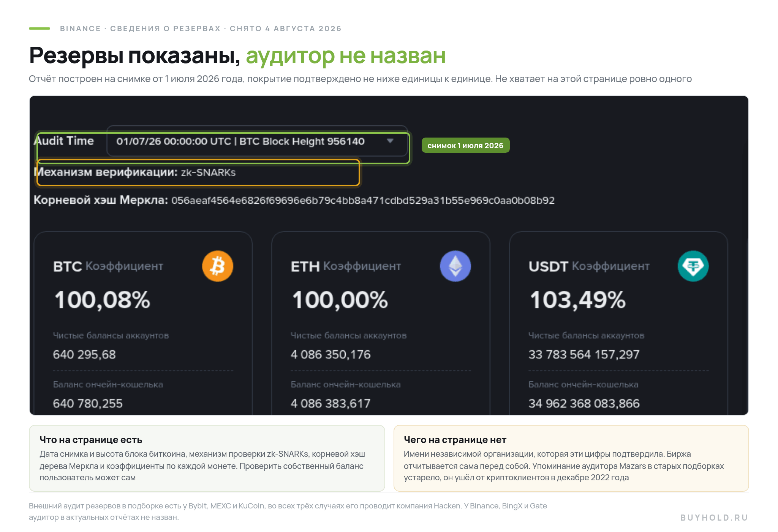Click ETH net account balances 4 086 350,176
This screenshot has height=532, width=778.
click(330, 355)
